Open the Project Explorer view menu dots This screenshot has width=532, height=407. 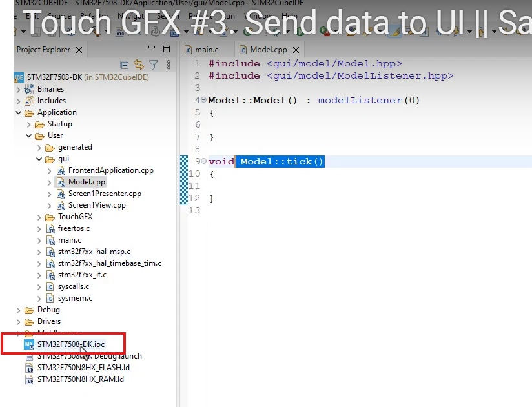(x=168, y=65)
